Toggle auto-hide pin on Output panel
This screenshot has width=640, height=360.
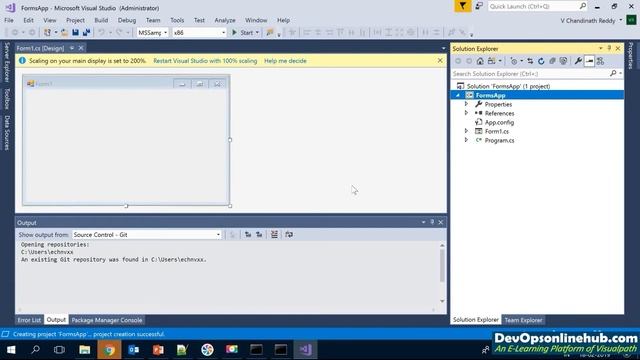click(x=432, y=222)
